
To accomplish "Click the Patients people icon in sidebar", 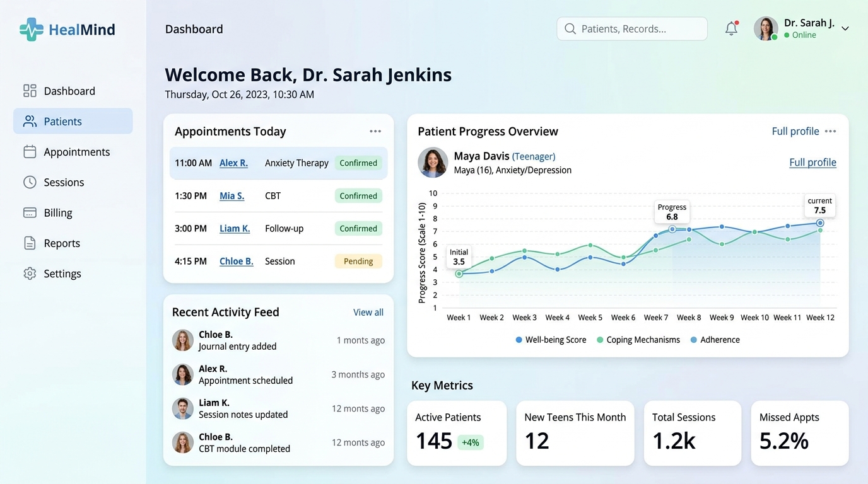I will pos(30,121).
